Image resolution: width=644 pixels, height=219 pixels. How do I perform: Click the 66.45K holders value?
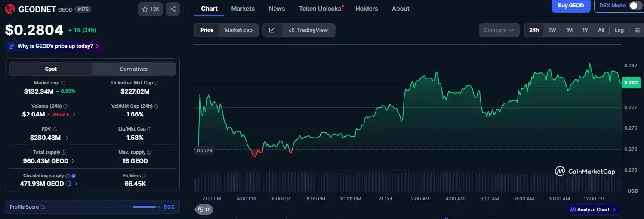point(135,184)
